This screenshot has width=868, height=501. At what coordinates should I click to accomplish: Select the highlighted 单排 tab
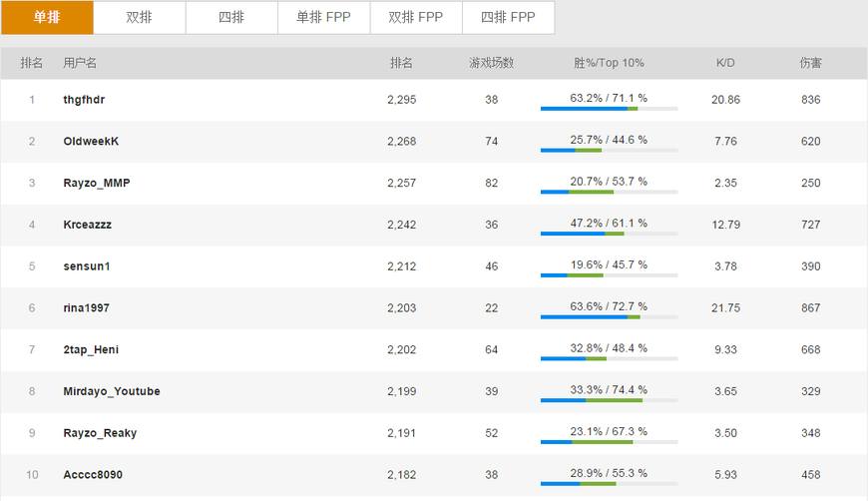(x=47, y=17)
